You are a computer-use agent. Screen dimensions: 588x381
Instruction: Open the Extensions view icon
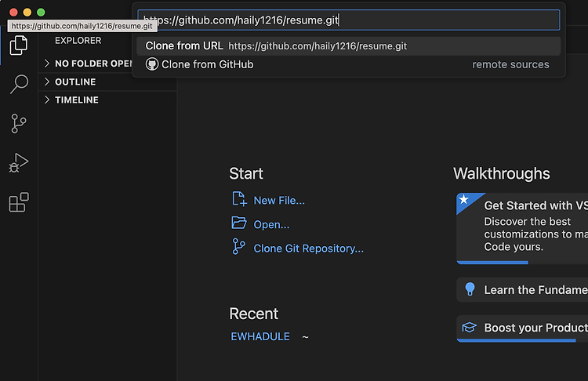pyautogui.click(x=18, y=202)
